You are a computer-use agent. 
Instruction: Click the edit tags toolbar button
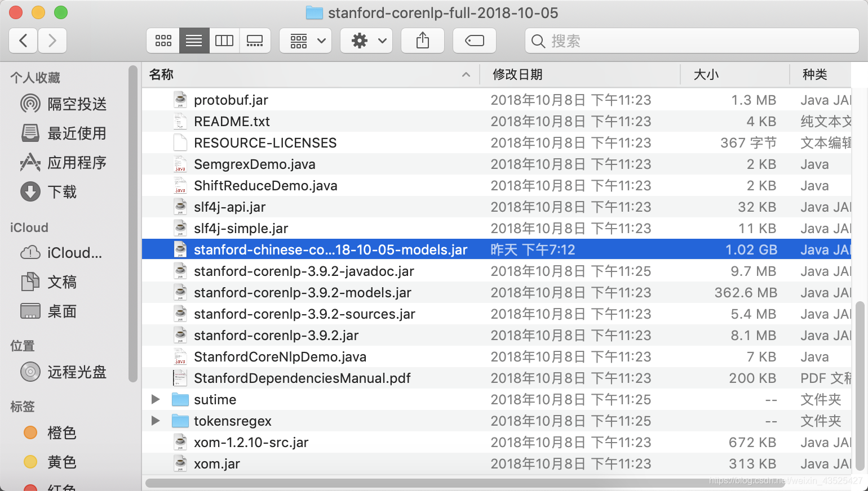click(475, 41)
